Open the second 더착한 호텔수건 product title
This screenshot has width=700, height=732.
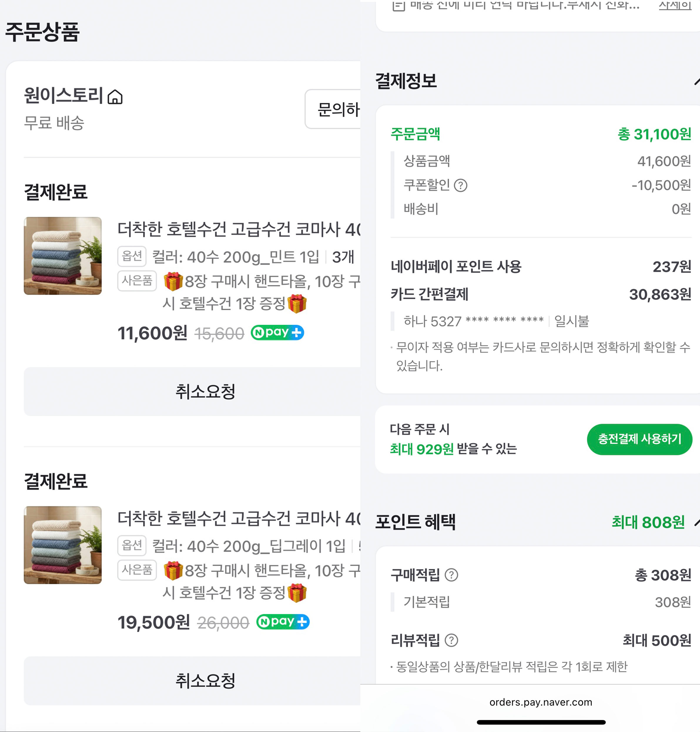tap(239, 518)
